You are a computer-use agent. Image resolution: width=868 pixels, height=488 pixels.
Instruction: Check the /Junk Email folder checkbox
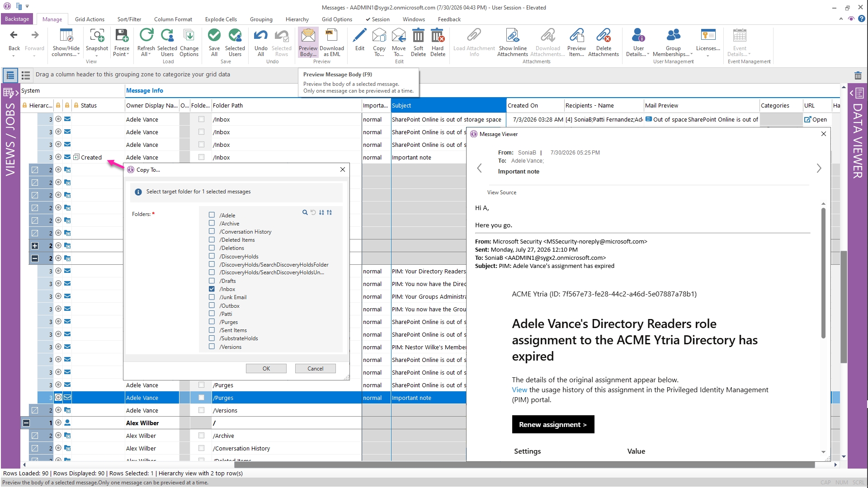(x=212, y=297)
